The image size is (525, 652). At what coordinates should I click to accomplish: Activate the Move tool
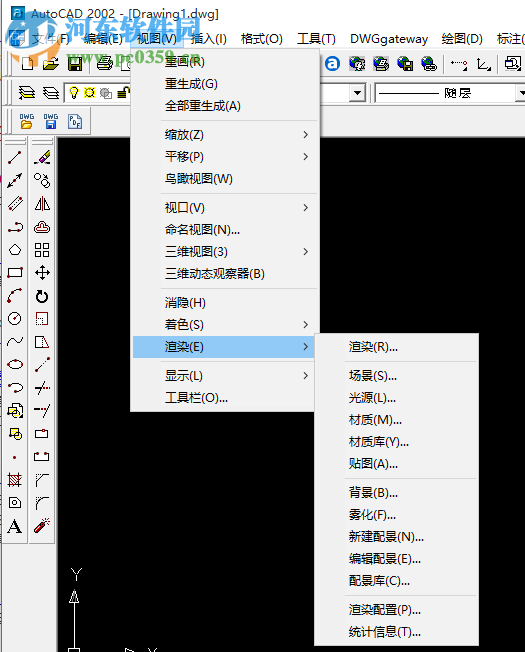pyautogui.click(x=42, y=273)
